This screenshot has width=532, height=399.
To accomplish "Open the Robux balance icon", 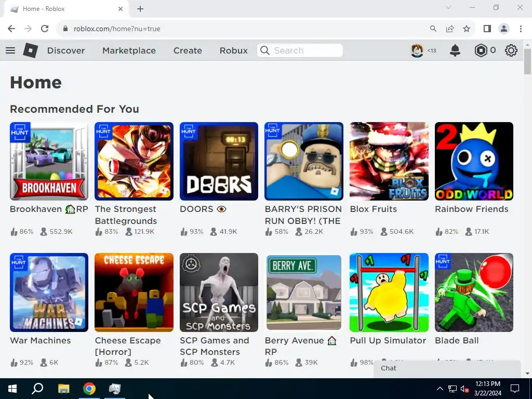I will 481,50.
